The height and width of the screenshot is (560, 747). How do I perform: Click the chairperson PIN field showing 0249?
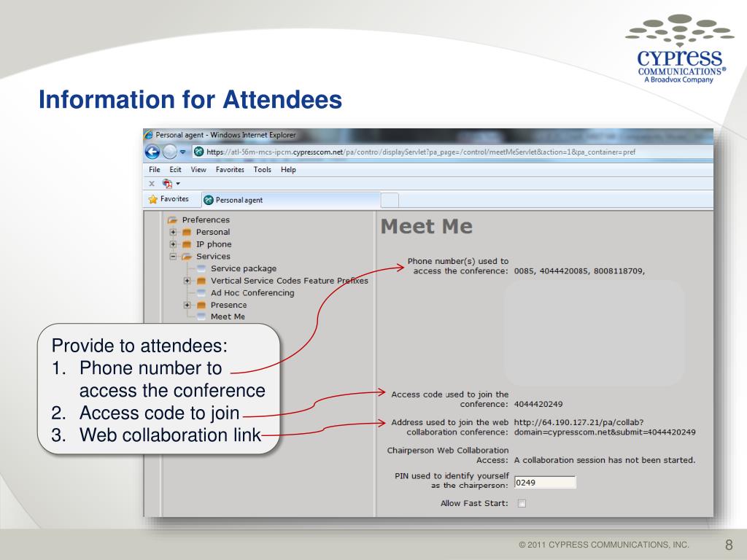(545, 483)
